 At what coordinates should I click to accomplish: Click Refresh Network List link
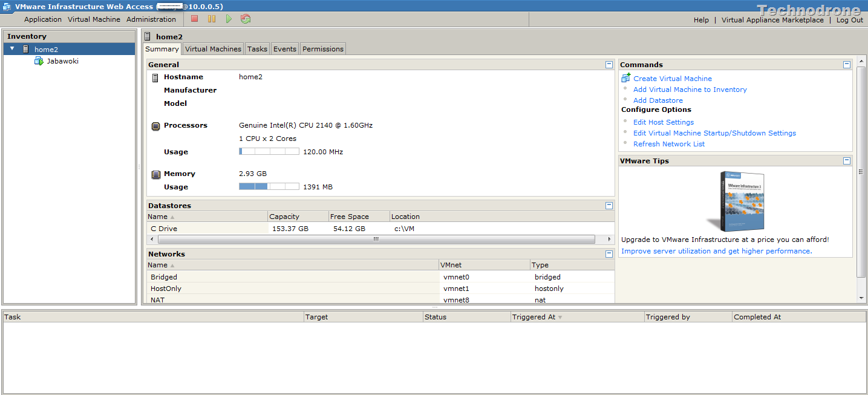pyautogui.click(x=669, y=144)
